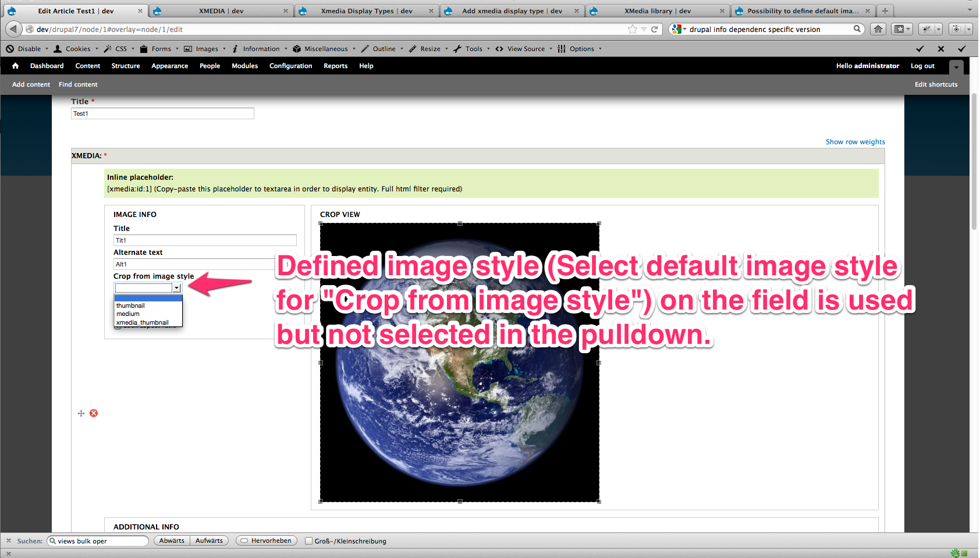Toggle Hervorheben in the find bar
The image size is (980, 558).
pyautogui.click(x=266, y=541)
